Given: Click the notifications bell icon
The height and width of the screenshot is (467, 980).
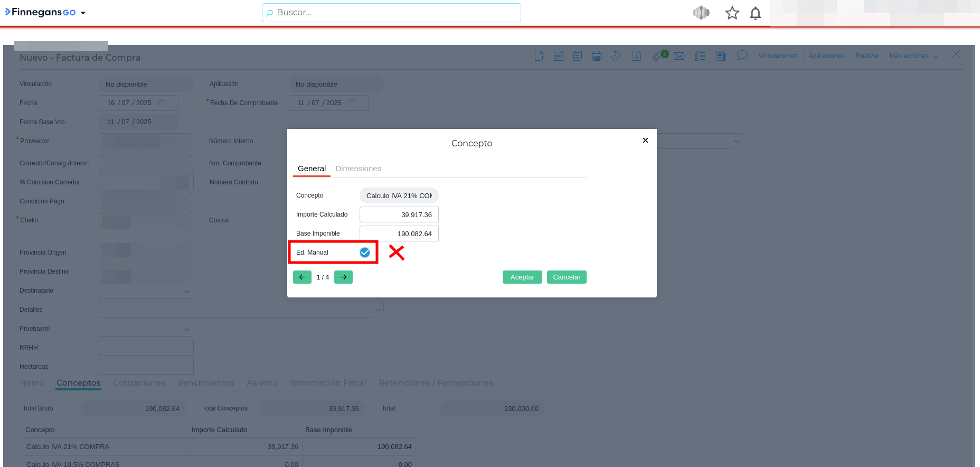Looking at the screenshot, I should click(x=756, y=13).
